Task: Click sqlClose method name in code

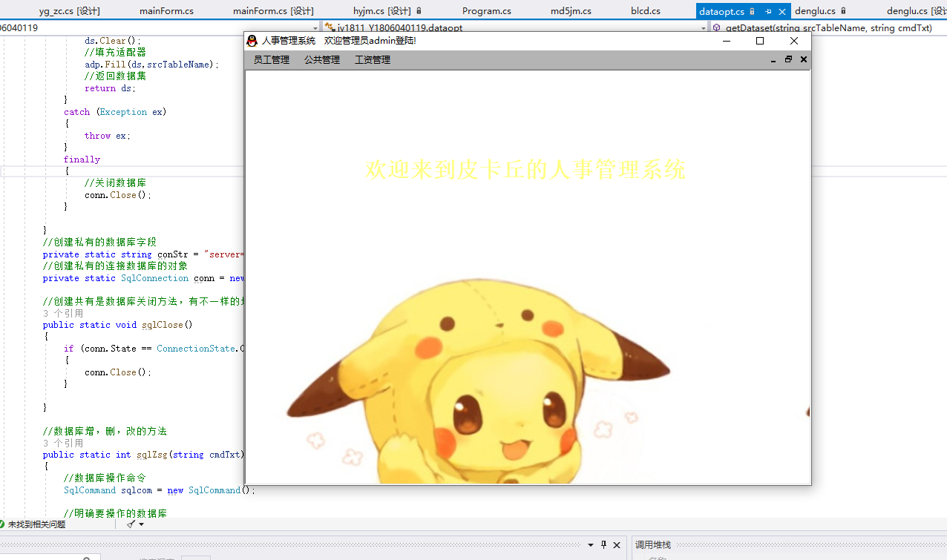Action: tap(162, 325)
